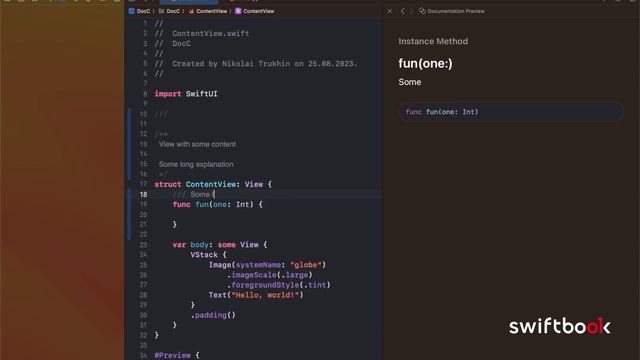This screenshot has width=640, height=360.
Task: Click '#Preview {' macro line
Action: pos(177,355)
